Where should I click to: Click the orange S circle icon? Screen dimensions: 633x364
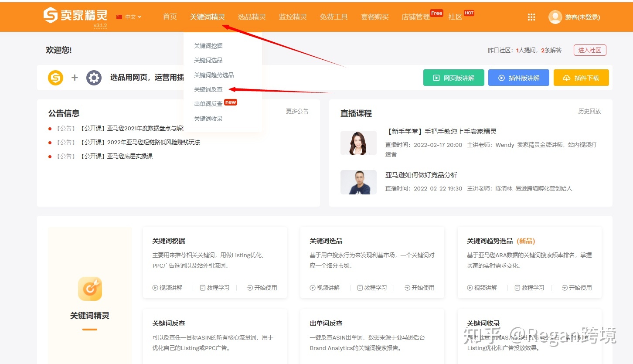pos(55,78)
